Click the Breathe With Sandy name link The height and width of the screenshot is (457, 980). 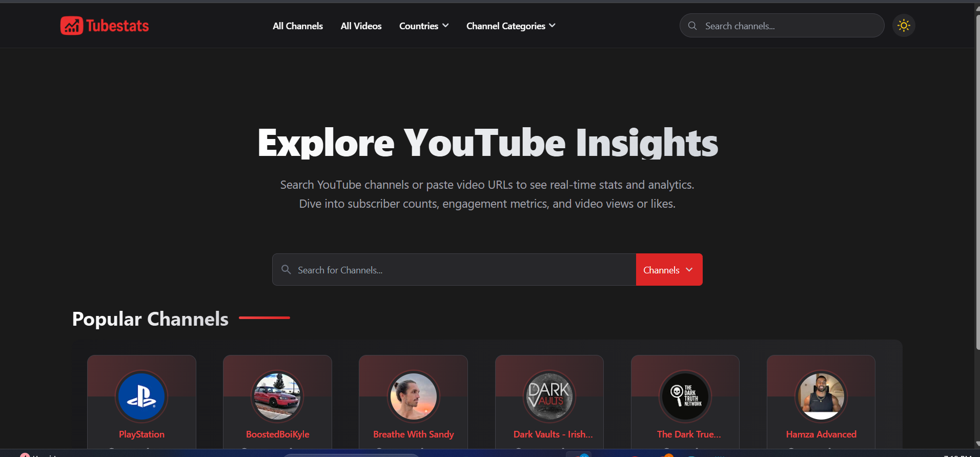pos(413,434)
